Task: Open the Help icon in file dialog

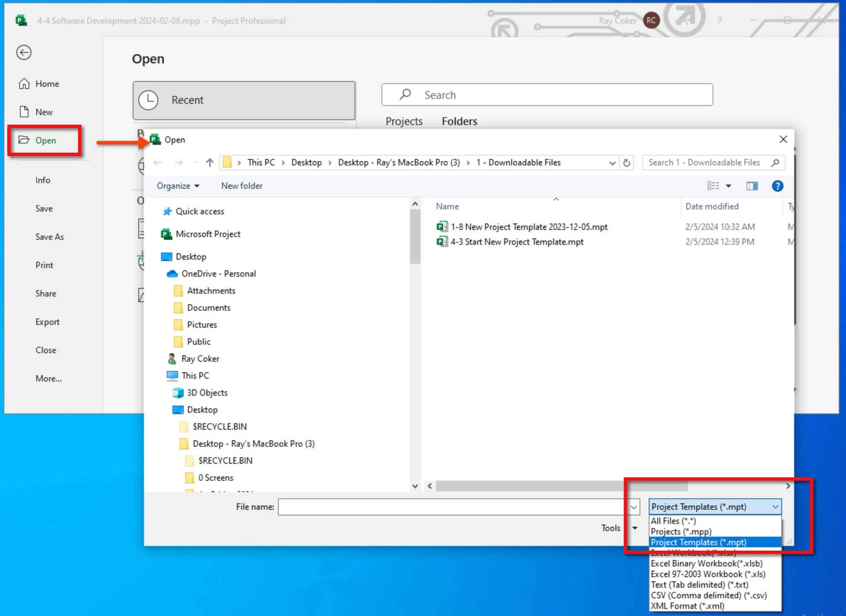Action: (x=778, y=186)
